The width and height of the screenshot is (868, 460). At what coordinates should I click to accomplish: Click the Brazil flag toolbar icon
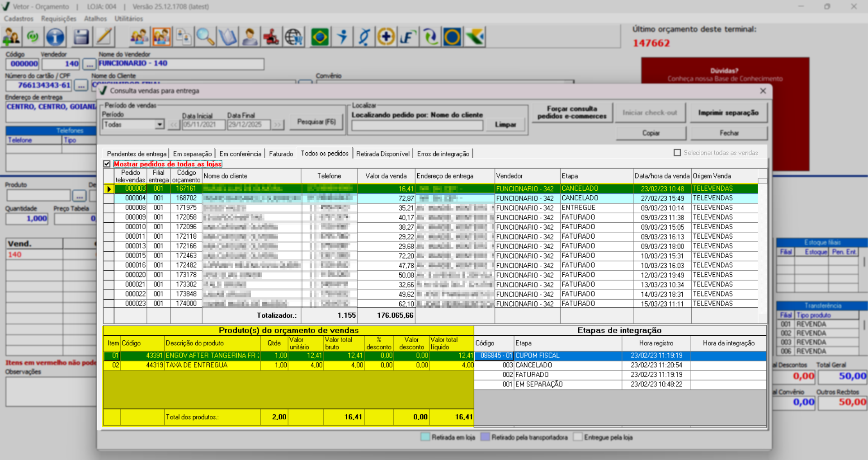point(320,37)
